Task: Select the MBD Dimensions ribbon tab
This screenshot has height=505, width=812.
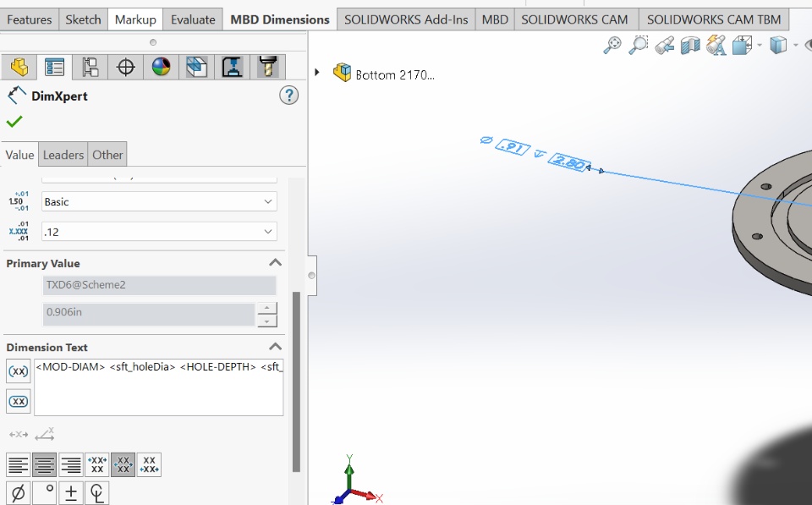Action: pos(280,19)
